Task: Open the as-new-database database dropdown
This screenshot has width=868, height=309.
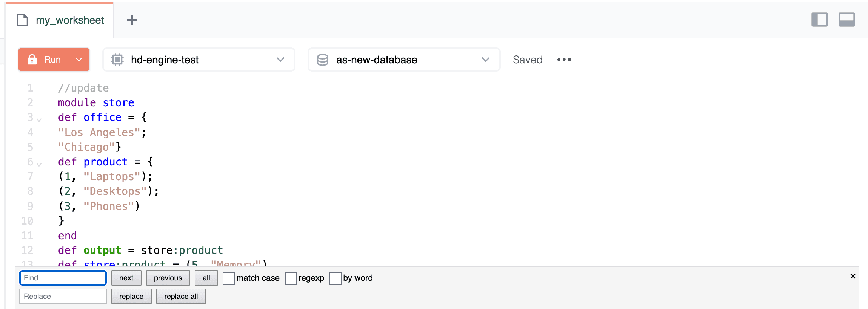Action: coord(485,60)
